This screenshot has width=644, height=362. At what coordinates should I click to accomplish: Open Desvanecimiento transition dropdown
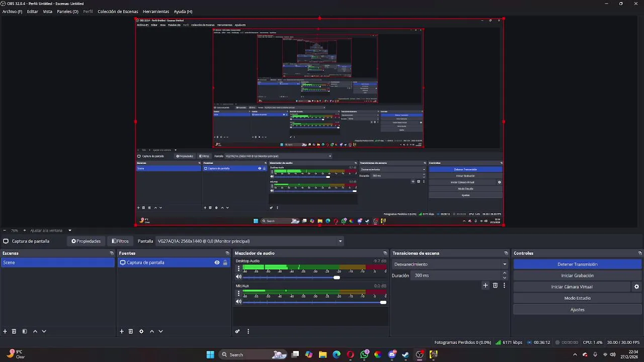click(x=450, y=264)
